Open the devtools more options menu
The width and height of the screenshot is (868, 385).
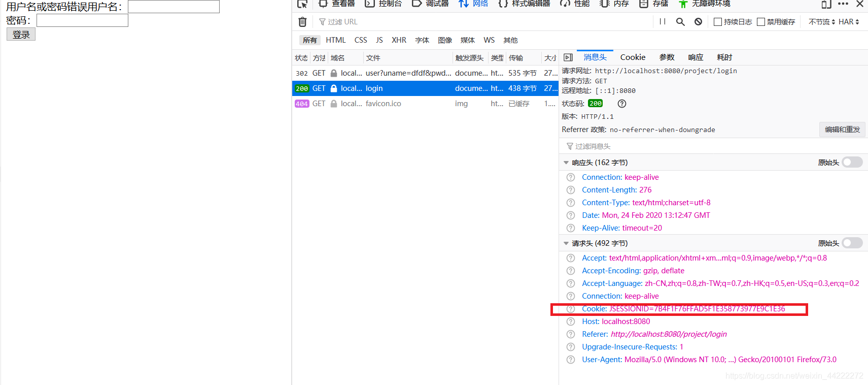[843, 4]
